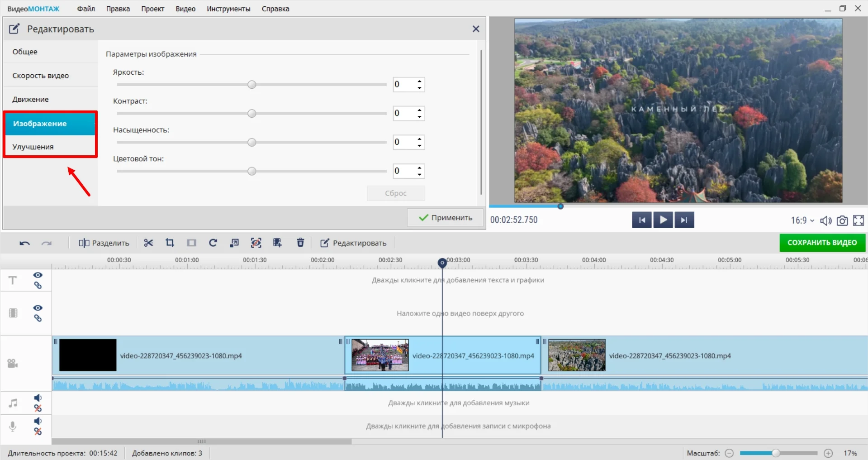This screenshot has width=868, height=460.
Task: Click the Применить button
Action: [445, 218]
